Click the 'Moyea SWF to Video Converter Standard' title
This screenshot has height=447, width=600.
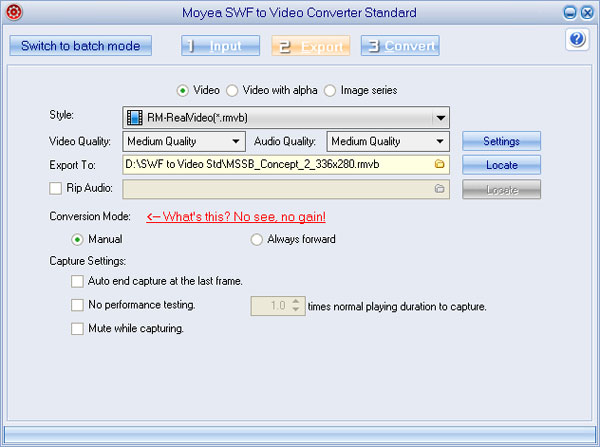coord(299,13)
